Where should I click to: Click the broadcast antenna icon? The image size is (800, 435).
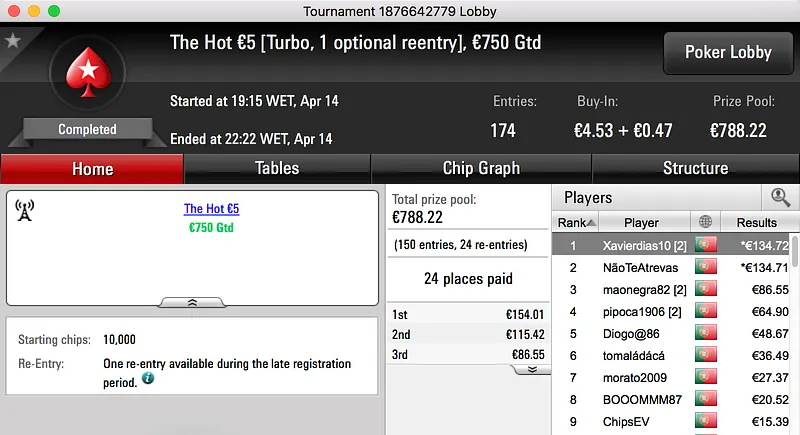(25, 210)
